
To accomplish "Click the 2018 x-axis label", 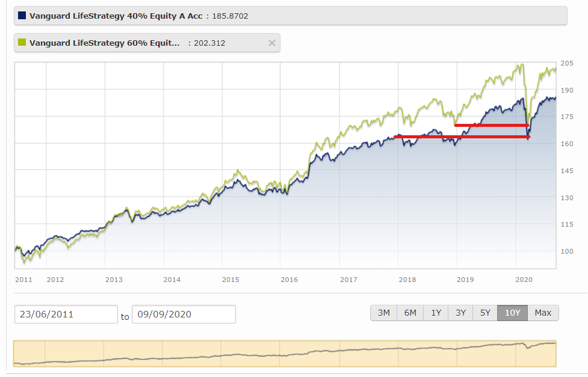I will click(407, 280).
